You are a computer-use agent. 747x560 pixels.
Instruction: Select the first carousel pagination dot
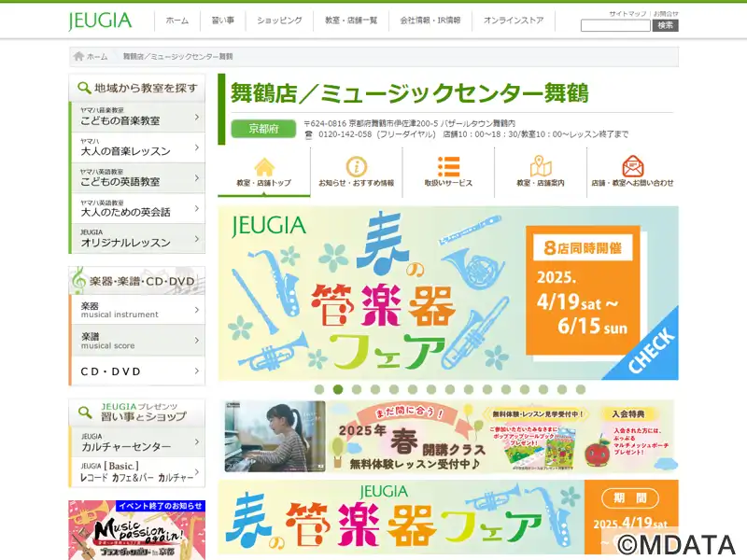[319, 389]
